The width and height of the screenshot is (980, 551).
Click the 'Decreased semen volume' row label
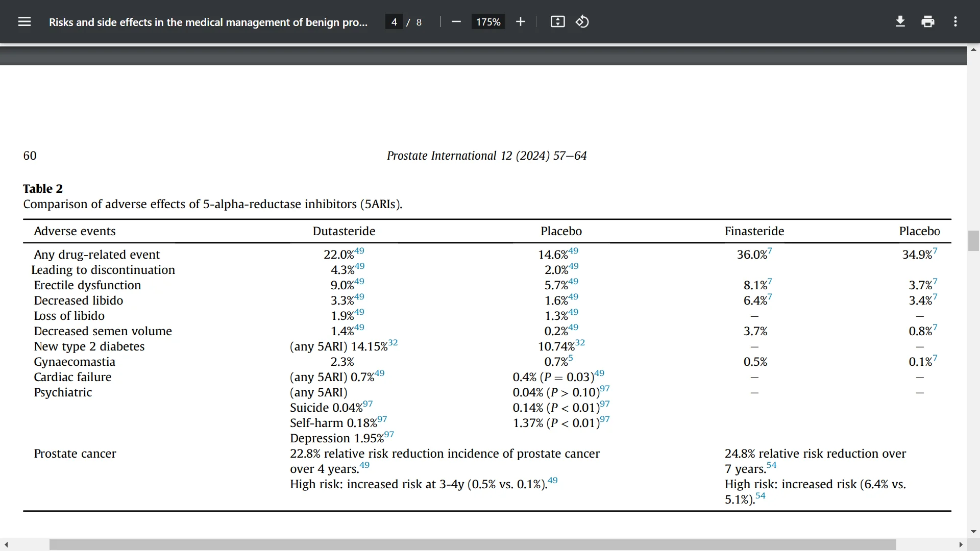[103, 331]
